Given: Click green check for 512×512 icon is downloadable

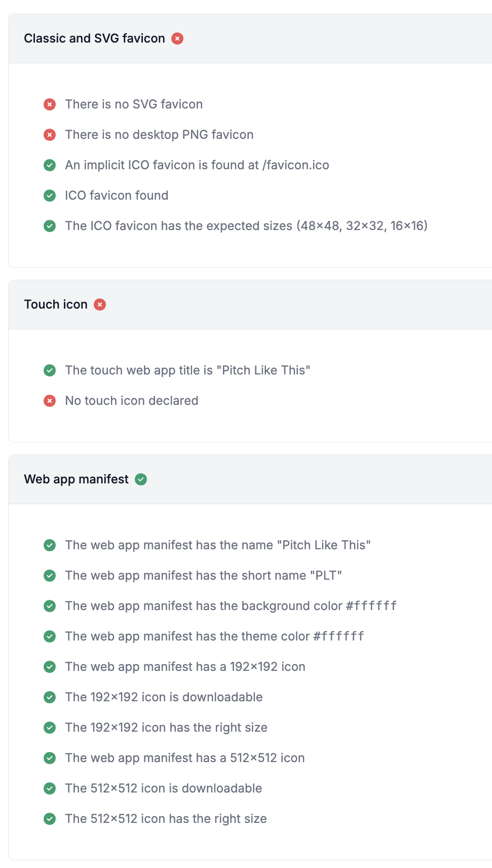Looking at the screenshot, I should point(50,788).
